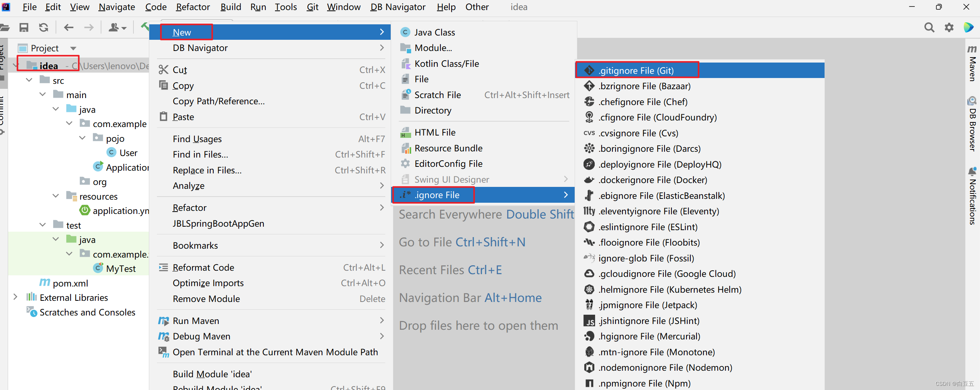Click Reformat Code menu entry
980x390 pixels.
(x=270, y=268)
